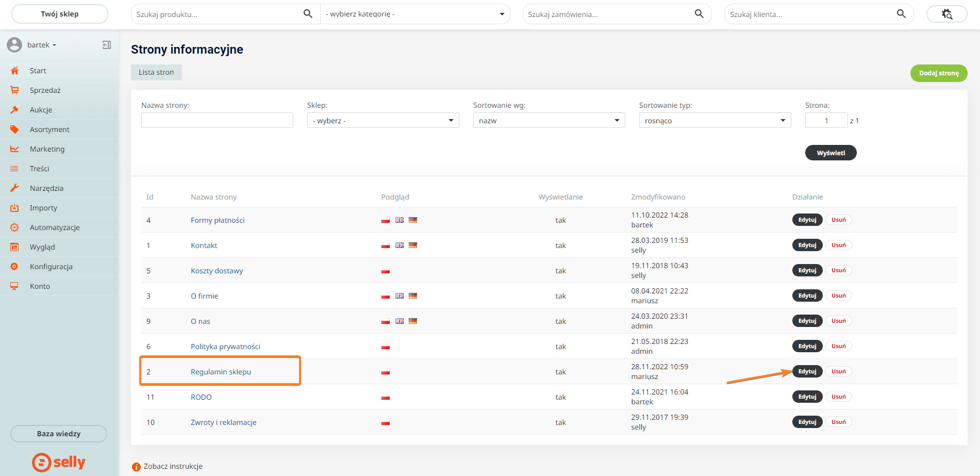Click the product search magnifier icon
The width and height of the screenshot is (980, 476).
(x=308, y=14)
